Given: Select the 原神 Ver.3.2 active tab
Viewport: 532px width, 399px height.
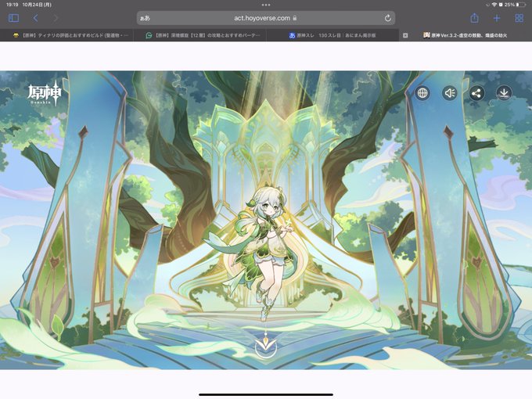Looking at the screenshot, I should coord(465,35).
